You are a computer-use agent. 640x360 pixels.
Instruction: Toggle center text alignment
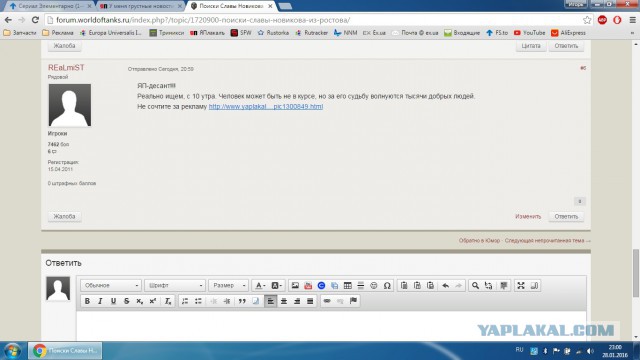coord(284,301)
